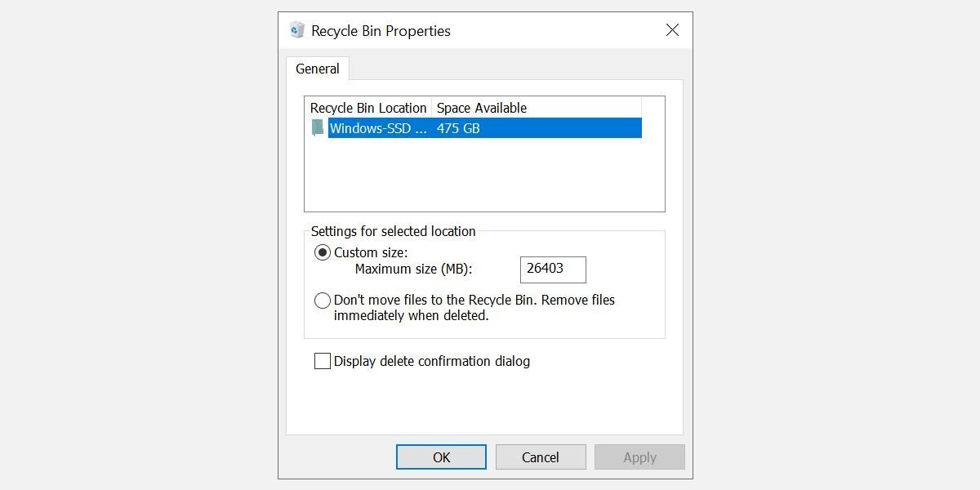980x490 pixels.
Task: Click the Recycle Bin Properties title text
Action: point(381,31)
